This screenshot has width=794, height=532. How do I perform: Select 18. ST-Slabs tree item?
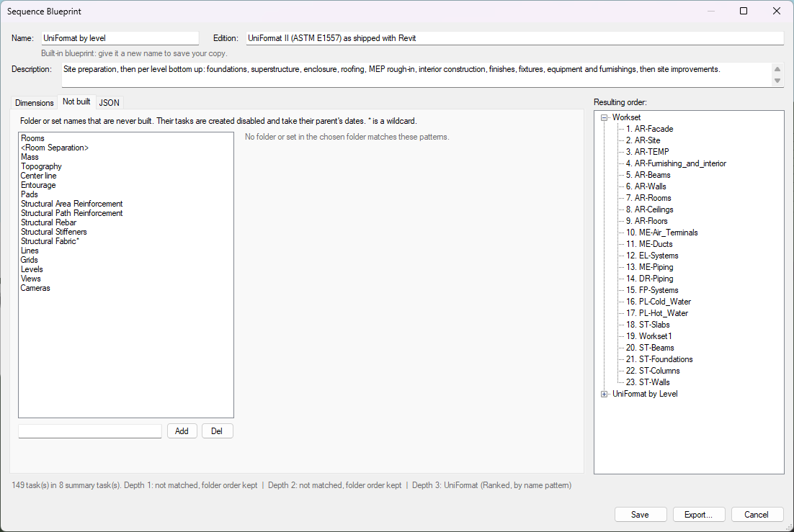[648, 325]
